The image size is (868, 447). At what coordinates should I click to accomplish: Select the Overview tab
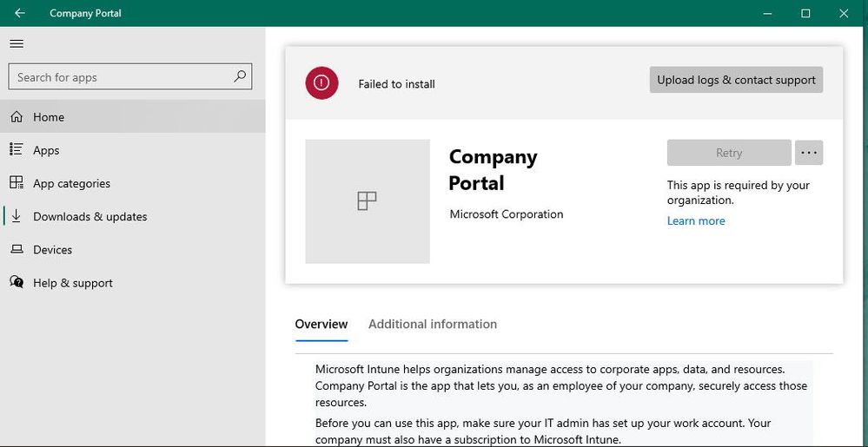point(321,324)
